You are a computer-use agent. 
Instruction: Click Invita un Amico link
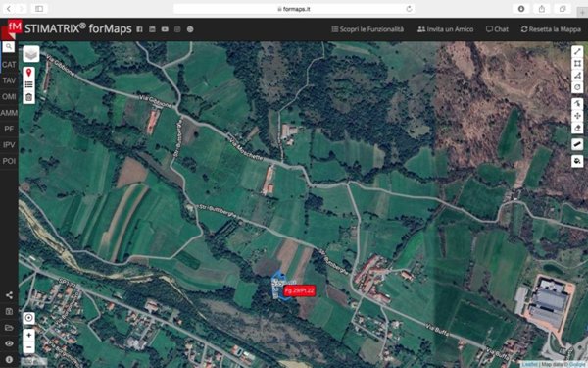(445, 29)
